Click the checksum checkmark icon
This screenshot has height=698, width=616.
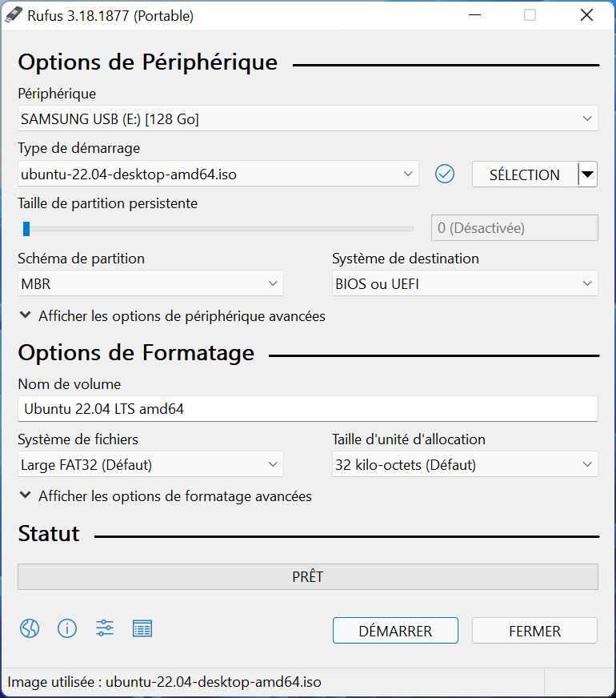[444, 174]
